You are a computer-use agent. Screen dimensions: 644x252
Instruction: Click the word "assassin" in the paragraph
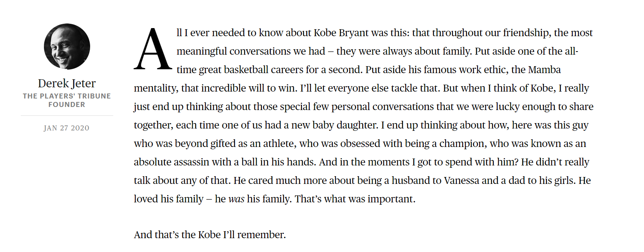pyautogui.click(x=191, y=162)
